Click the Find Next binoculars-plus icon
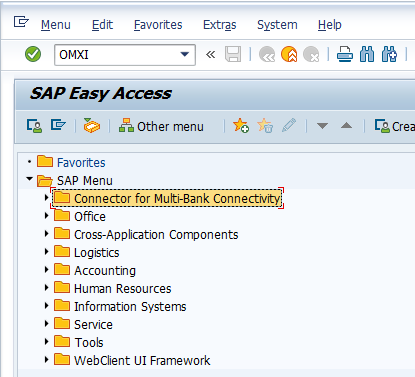This screenshot has height=377, width=415. 389,54
